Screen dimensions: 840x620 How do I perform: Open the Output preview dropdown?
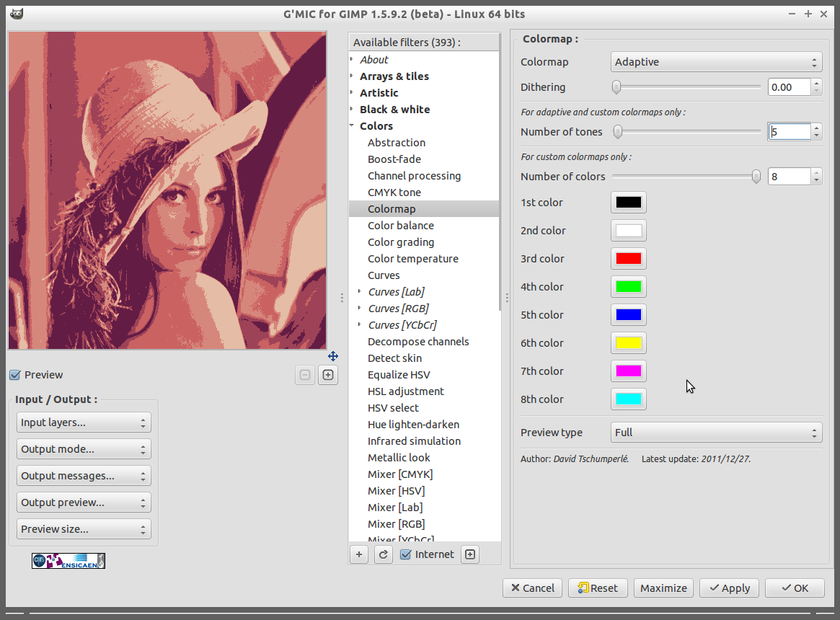[x=84, y=502]
